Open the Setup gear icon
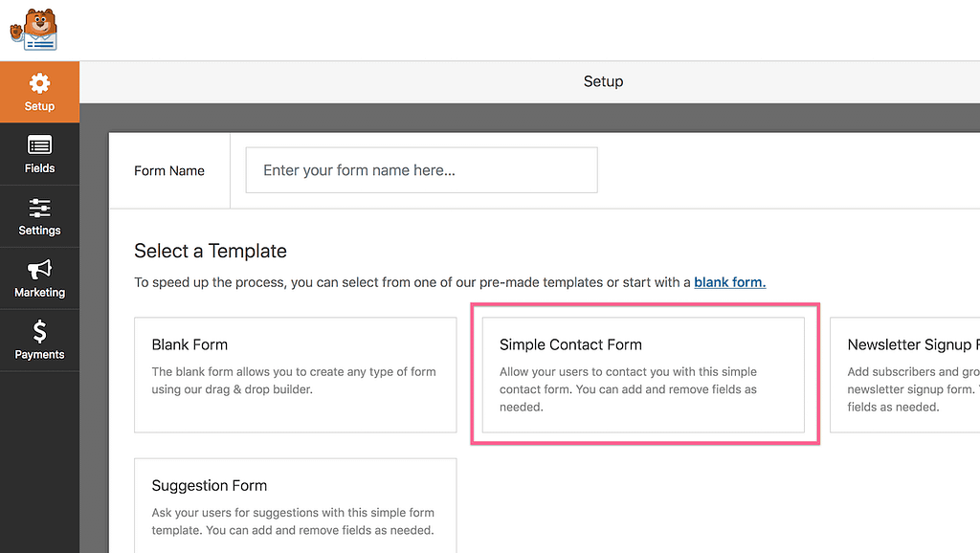The height and width of the screenshot is (553, 980). click(39, 83)
